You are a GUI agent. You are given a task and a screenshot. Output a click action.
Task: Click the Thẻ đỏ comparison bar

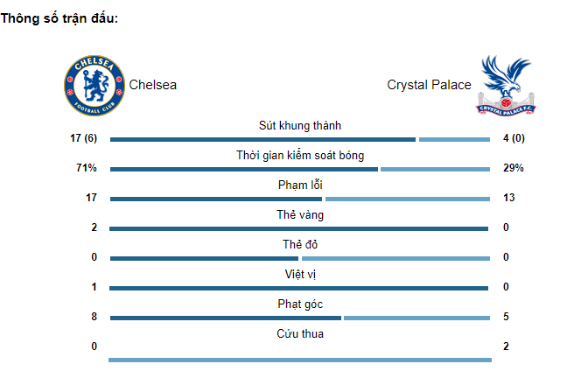(x=299, y=258)
